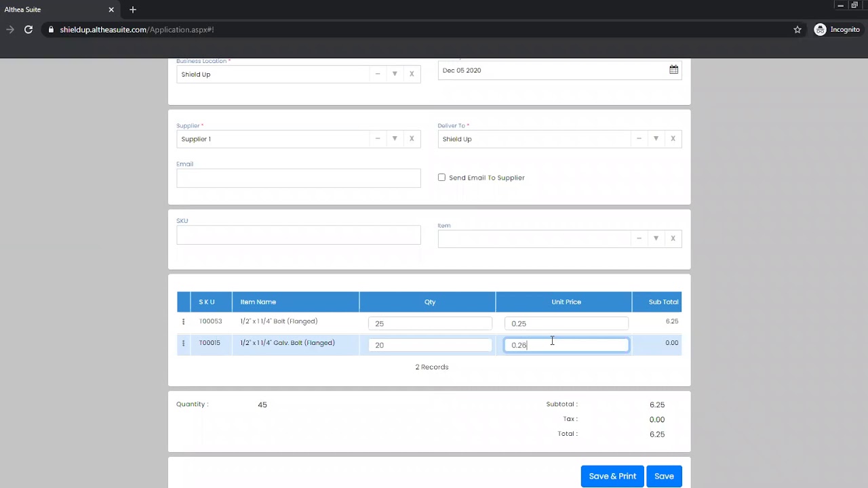Restore down the browser window

855,5
